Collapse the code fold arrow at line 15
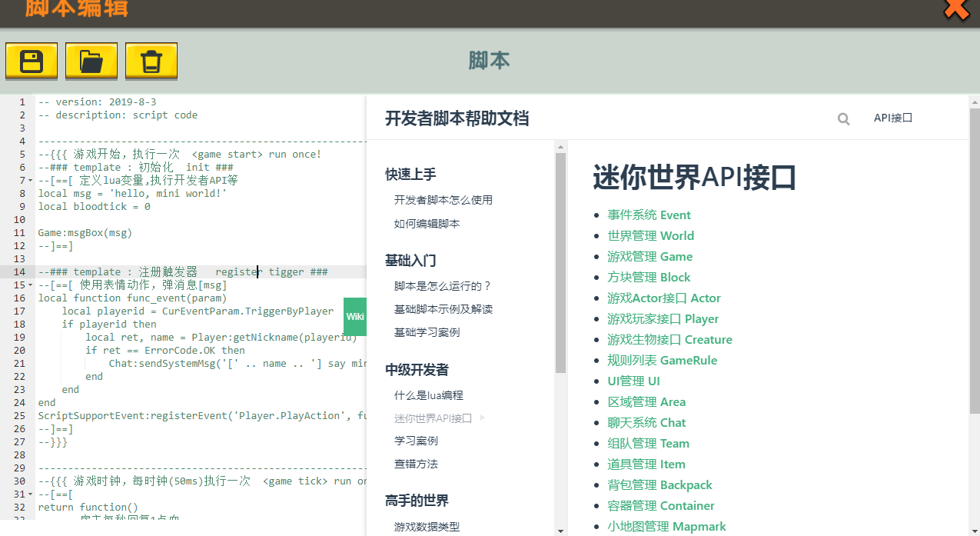This screenshot has width=980, height=536. tap(30, 285)
